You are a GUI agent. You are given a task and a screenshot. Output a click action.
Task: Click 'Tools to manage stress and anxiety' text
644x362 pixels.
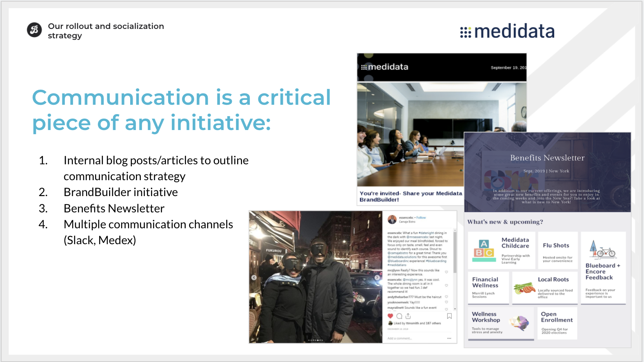coord(487,331)
